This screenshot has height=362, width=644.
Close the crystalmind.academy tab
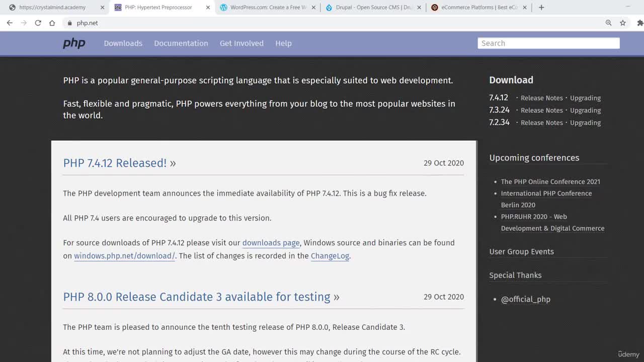pyautogui.click(x=102, y=8)
